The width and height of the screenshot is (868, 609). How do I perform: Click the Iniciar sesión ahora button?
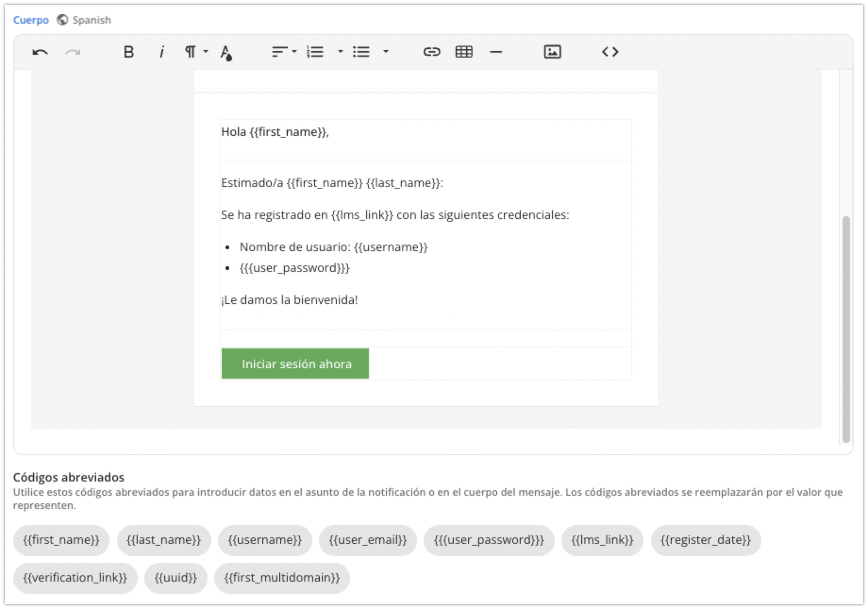(x=295, y=364)
